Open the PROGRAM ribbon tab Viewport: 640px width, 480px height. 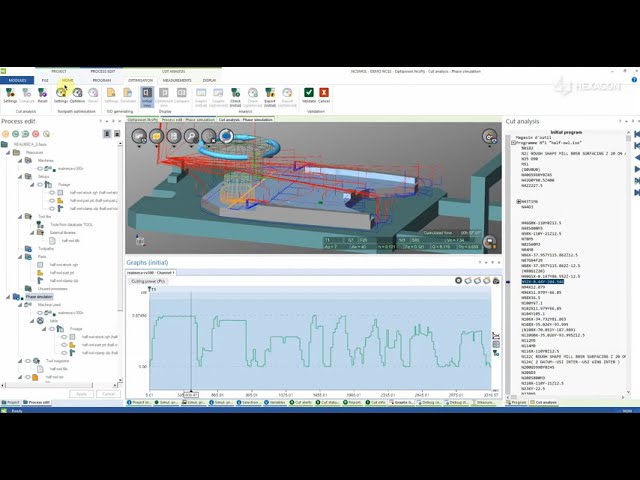(102, 80)
